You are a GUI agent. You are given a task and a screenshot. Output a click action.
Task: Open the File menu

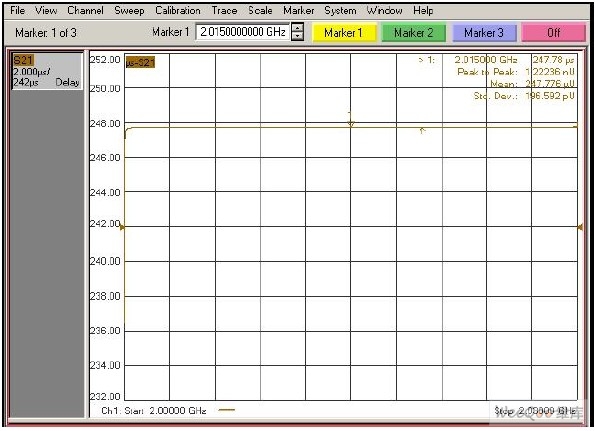(17, 10)
